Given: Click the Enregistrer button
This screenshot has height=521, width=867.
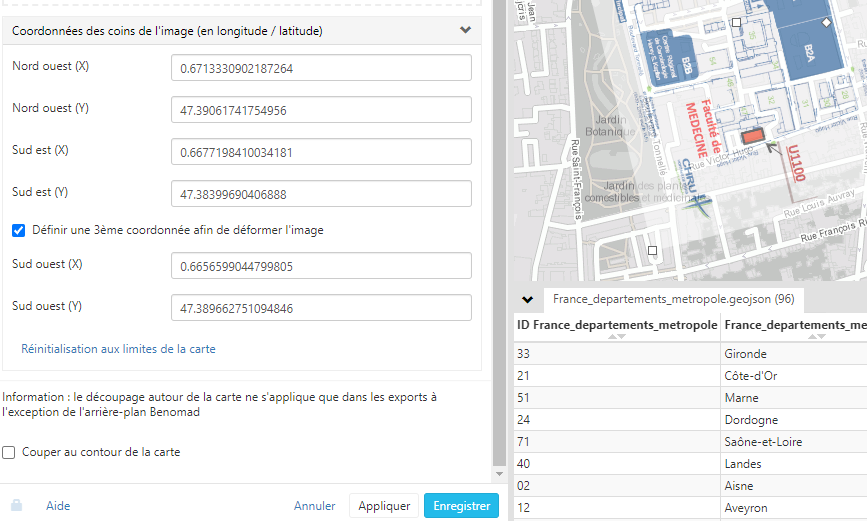Looking at the screenshot, I should coord(462,506).
